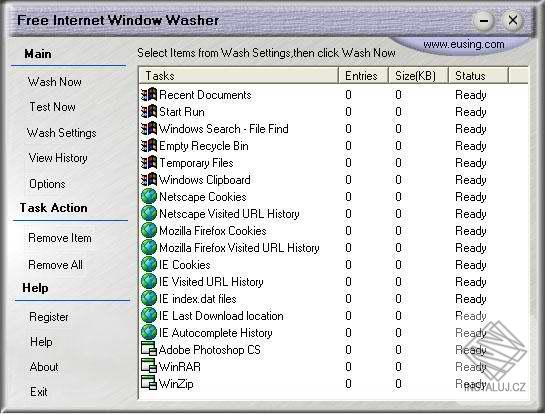Open Wash Settings
Image resolution: width=545 pixels, height=414 pixels.
(62, 133)
